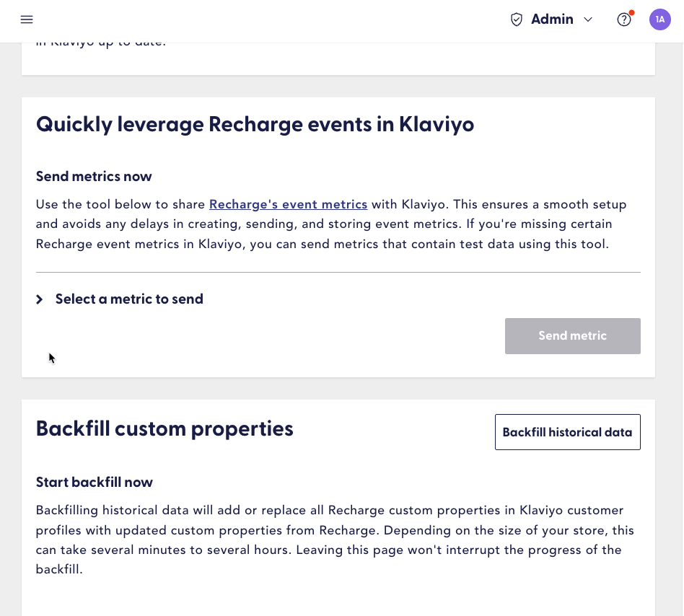This screenshot has width=684, height=616.
Task: Click the shield icon beside Admin
Action: [x=517, y=19]
